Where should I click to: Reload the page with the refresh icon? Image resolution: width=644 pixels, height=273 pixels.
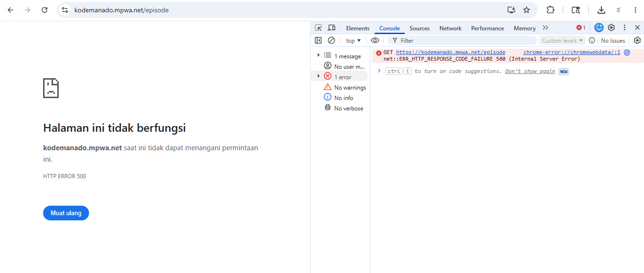click(x=45, y=10)
